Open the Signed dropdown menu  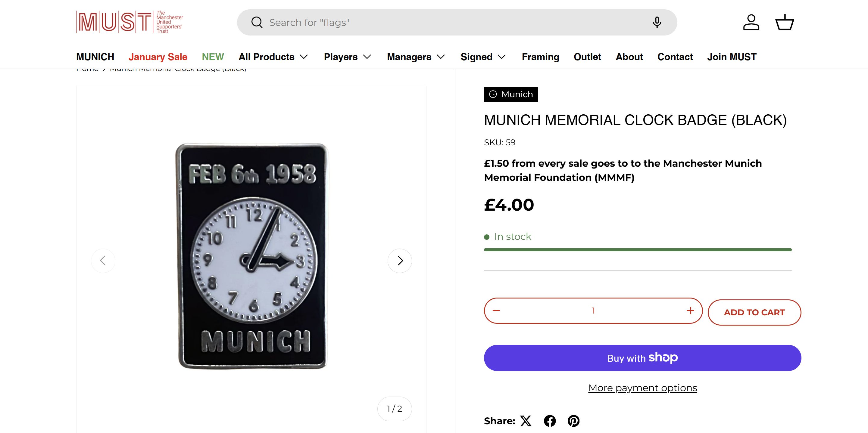(x=483, y=57)
